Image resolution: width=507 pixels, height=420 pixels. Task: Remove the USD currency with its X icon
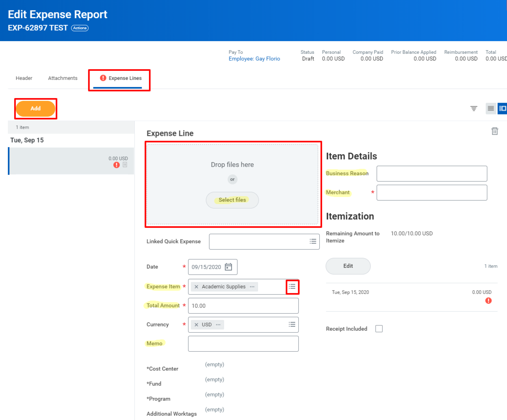tap(196, 325)
